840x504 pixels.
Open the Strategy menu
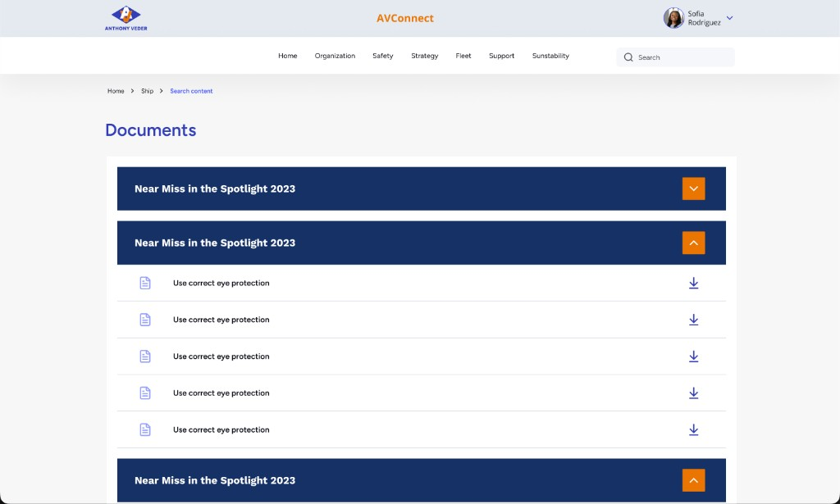(x=424, y=56)
